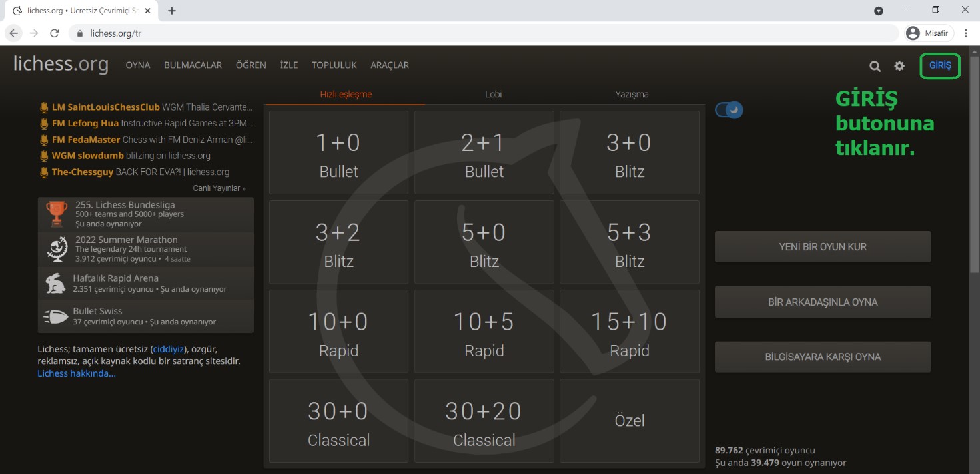Open the BULMACALAR menu
Viewport: 980px width, 474px height.
(193, 65)
